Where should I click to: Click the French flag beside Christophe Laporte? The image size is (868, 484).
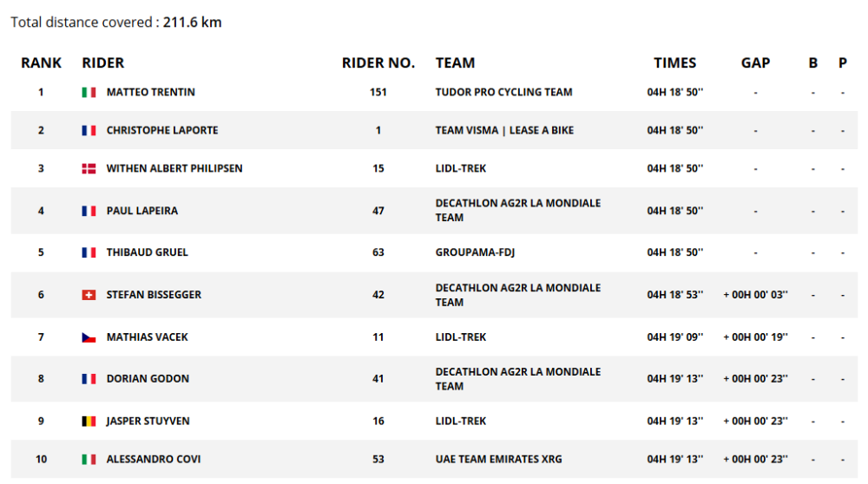(x=89, y=130)
